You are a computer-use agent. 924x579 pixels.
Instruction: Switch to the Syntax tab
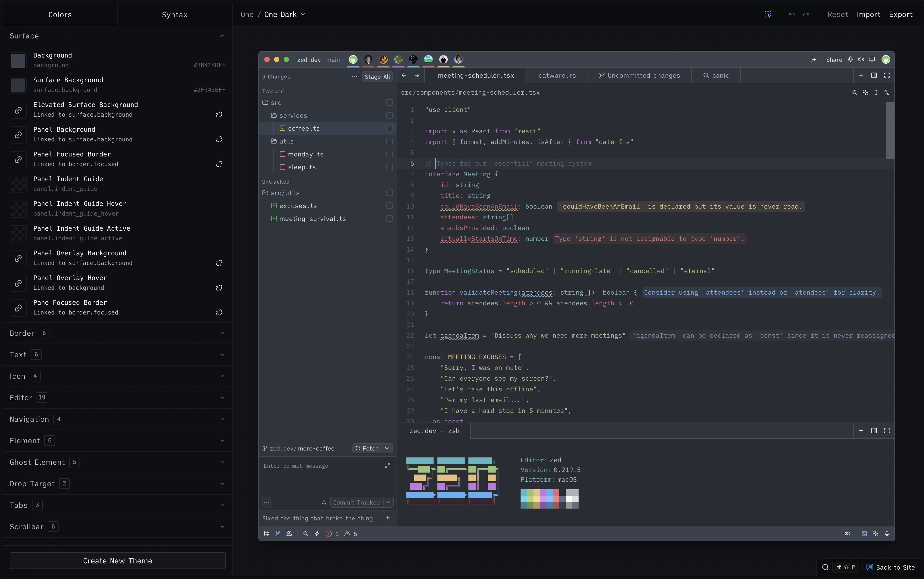point(175,14)
